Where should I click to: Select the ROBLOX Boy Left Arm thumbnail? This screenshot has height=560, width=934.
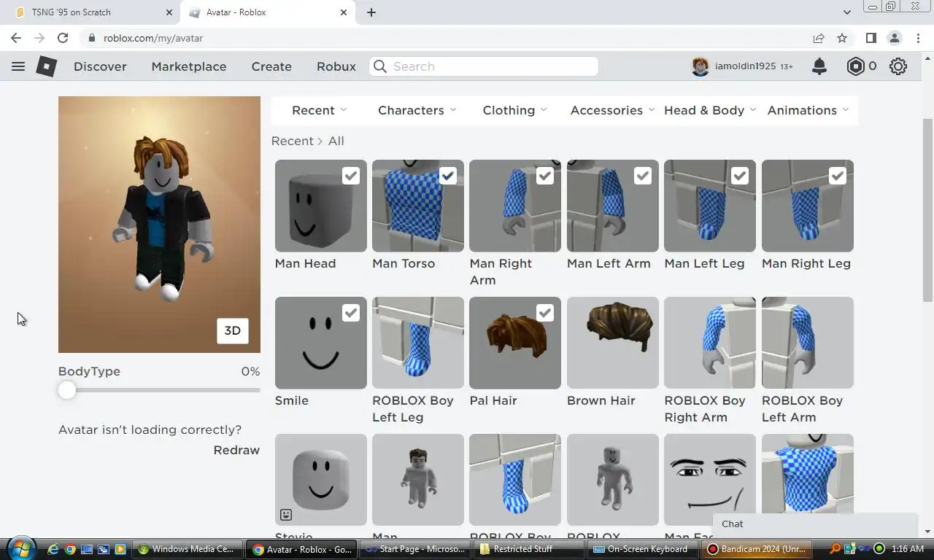(x=808, y=343)
